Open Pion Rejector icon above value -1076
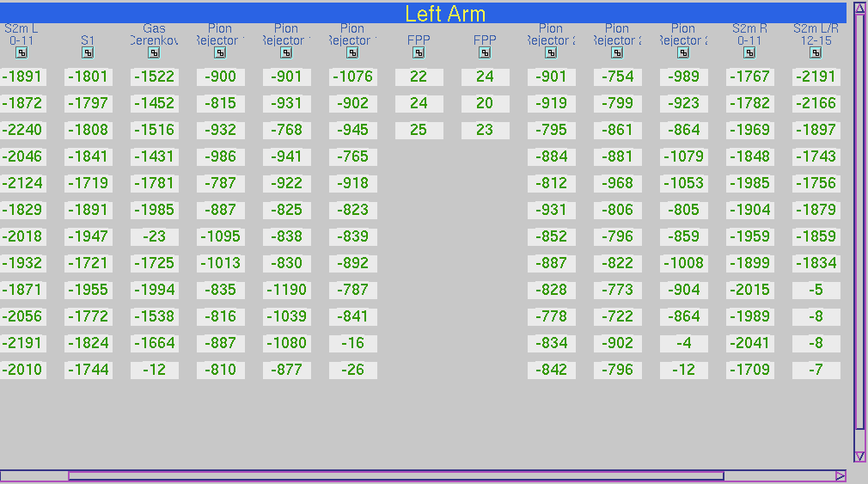This screenshot has width=868, height=484. tap(352, 53)
